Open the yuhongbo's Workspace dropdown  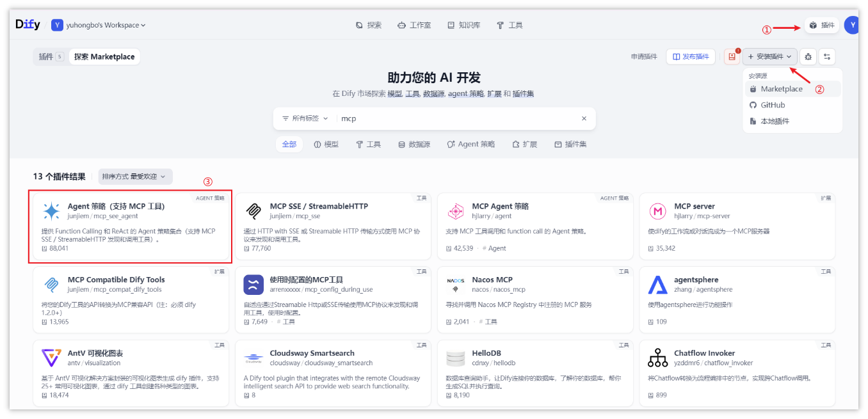[99, 25]
